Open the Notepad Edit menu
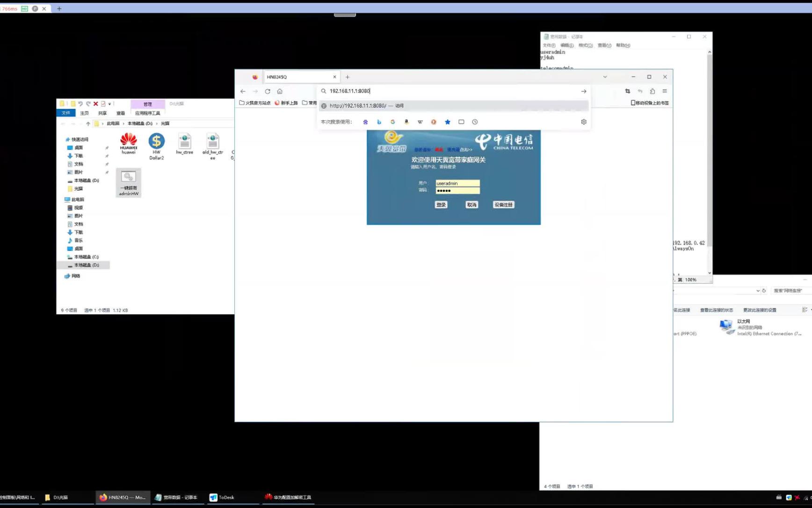The width and height of the screenshot is (812, 508). (x=566, y=45)
